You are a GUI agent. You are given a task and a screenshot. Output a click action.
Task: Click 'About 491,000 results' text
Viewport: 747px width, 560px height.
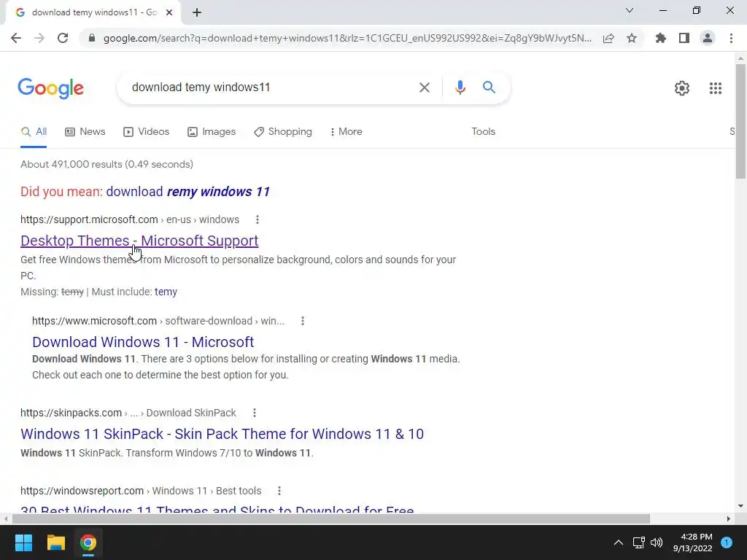(107, 165)
